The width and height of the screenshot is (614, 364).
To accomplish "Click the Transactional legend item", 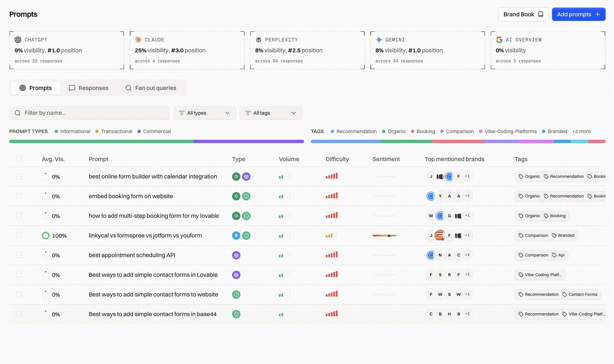I will [x=114, y=131].
